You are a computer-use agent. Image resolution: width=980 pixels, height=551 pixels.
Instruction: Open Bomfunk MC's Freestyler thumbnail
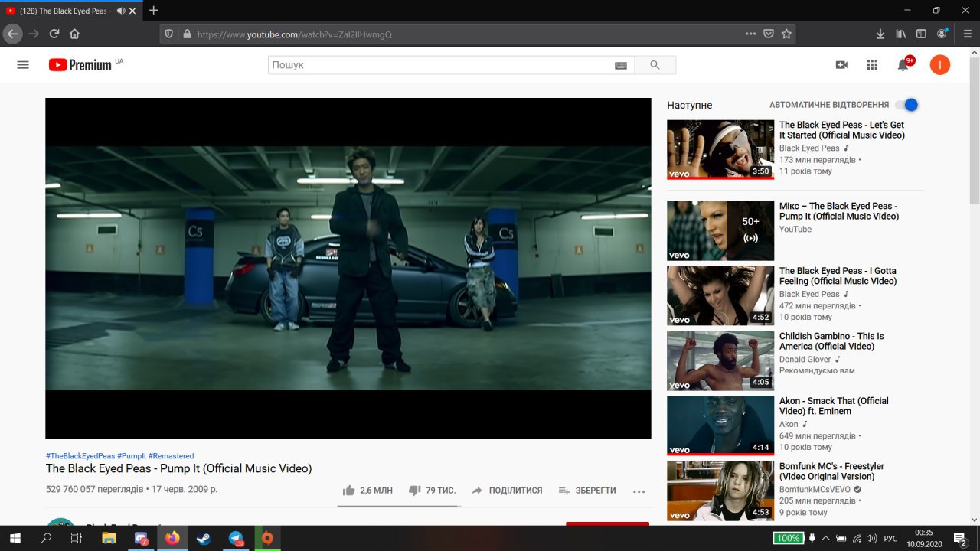tap(720, 491)
